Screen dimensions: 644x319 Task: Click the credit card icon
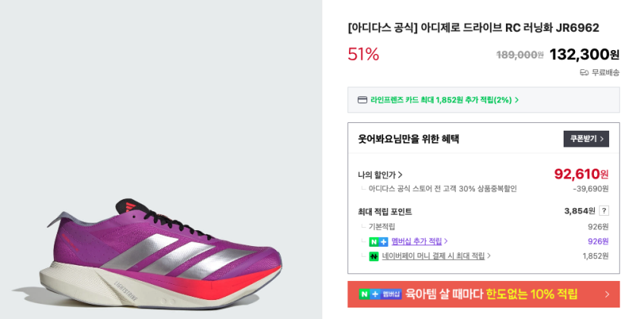(363, 99)
